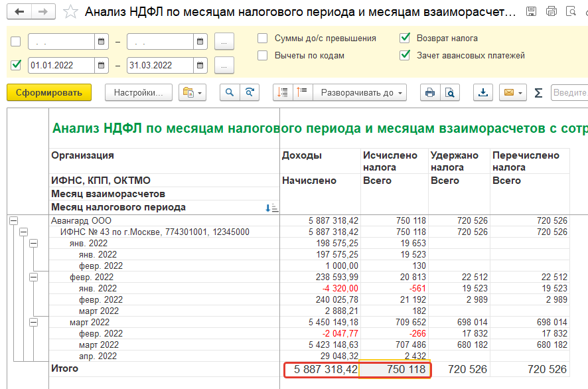Enable 'Суммы до/с превышения' checkbox
Image resolution: width=588 pixels, height=389 pixels.
(263, 39)
